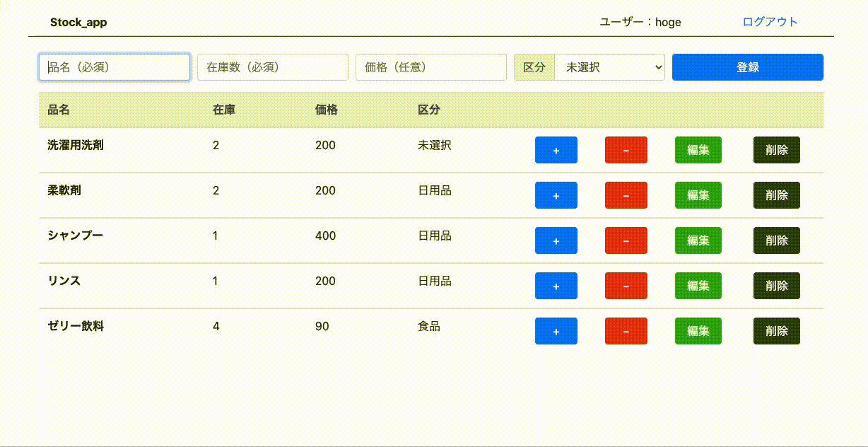The image size is (868, 447).
Task: Focus the 品名（必須） input field
Action: [x=115, y=67]
